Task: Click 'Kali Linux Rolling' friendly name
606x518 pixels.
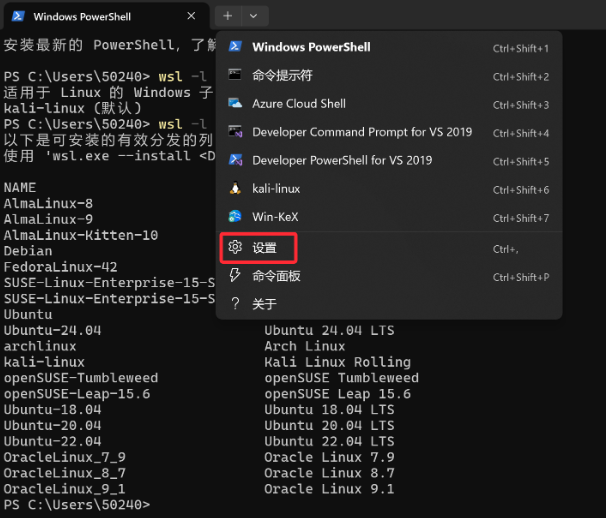Action: [337, 362]
